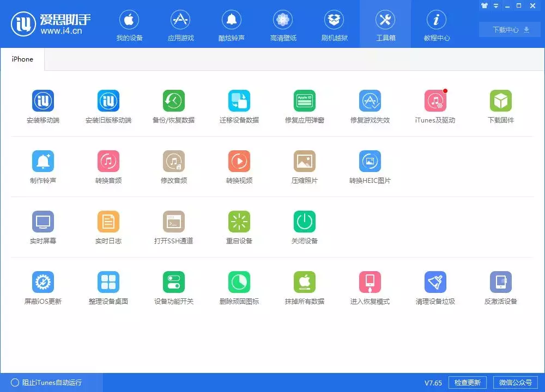
Task: Select the iPhone device tab
Action: pyautogui.click(x=22, y=59)
